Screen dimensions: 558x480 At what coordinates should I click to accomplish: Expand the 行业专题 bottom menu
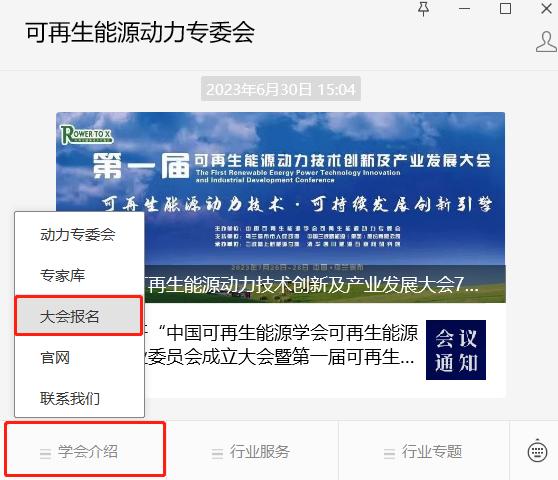tap(423, 452)
